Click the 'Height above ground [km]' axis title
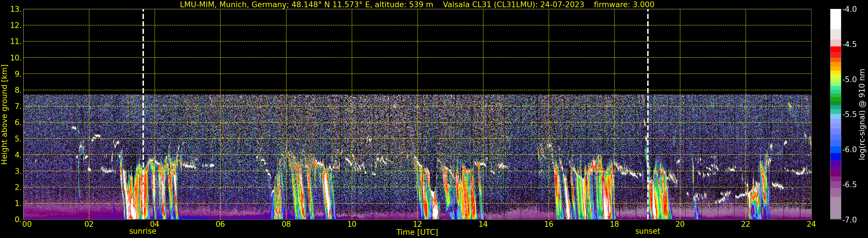The image size is (868, 238). point(4,114)
